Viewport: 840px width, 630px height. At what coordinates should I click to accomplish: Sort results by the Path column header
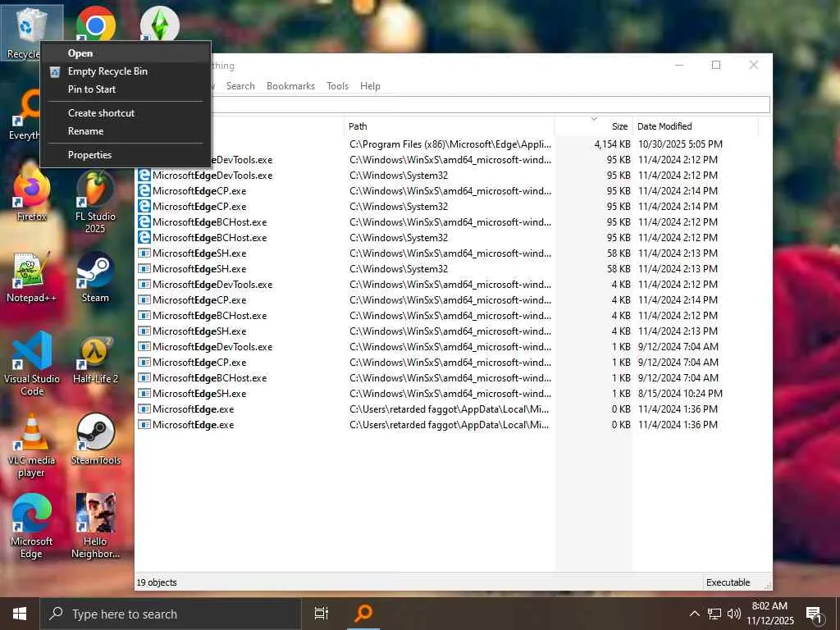(449, 126)
